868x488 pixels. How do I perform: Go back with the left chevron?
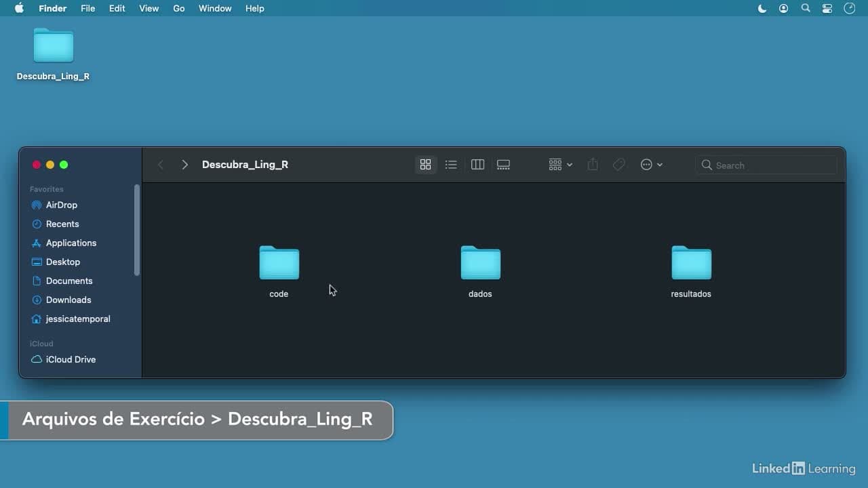coord(161,165)
